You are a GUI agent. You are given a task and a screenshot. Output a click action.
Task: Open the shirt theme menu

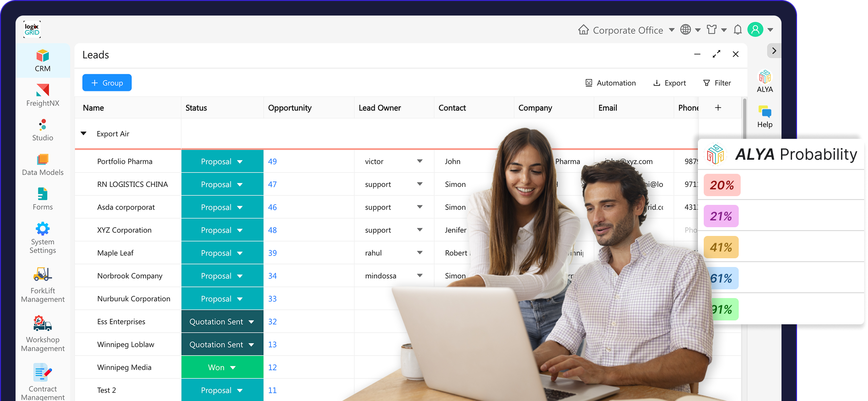(716, 30)
